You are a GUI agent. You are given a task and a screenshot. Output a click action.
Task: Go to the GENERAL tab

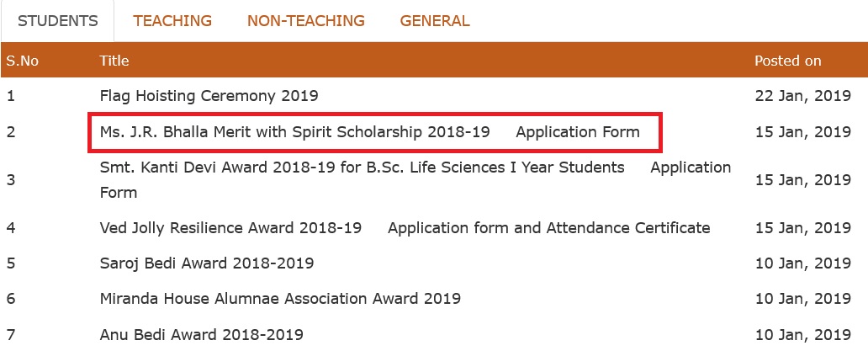(435, 21)
